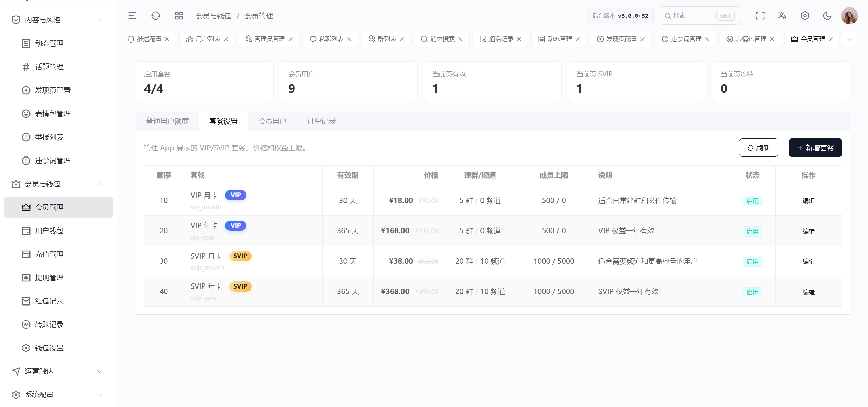This screenshot has width=868, height=407.
Task: Switch to the 普通用户额度 tab
Action: [x=167, y=121]
